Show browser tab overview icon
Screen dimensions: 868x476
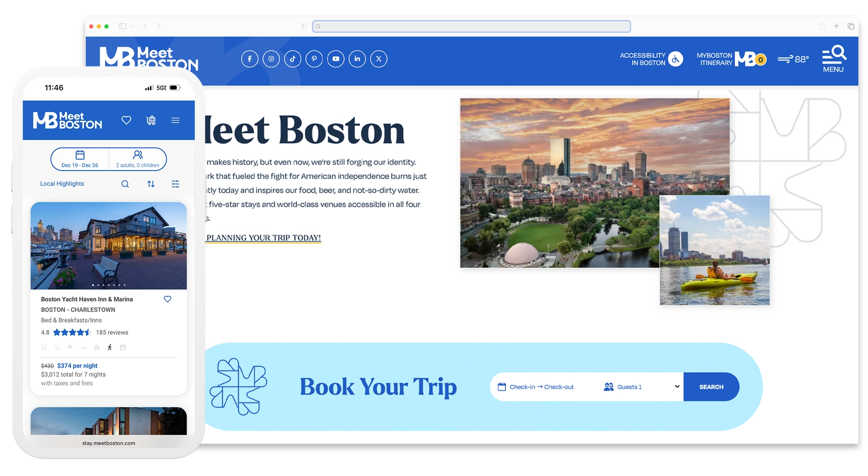point(851,26)
